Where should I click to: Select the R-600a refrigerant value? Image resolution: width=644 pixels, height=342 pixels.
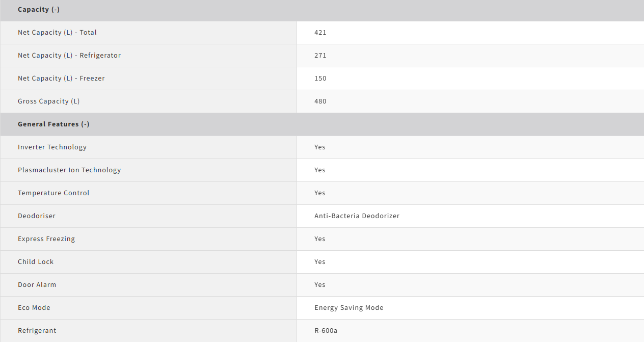pyautogui.click(x=326, y=331)
